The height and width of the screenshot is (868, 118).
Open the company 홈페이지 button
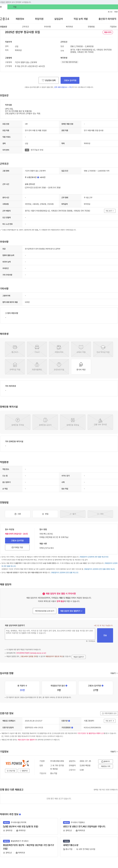point(105,762)
